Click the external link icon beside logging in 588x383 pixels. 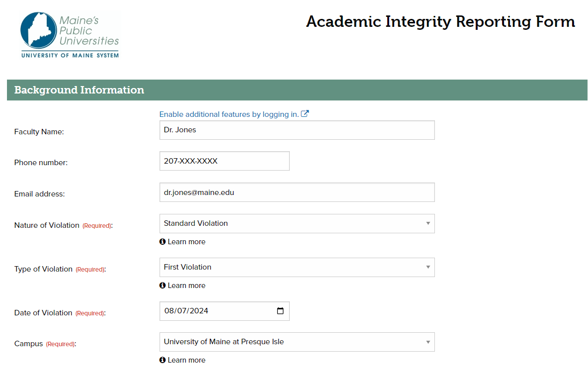coord(305,114)
